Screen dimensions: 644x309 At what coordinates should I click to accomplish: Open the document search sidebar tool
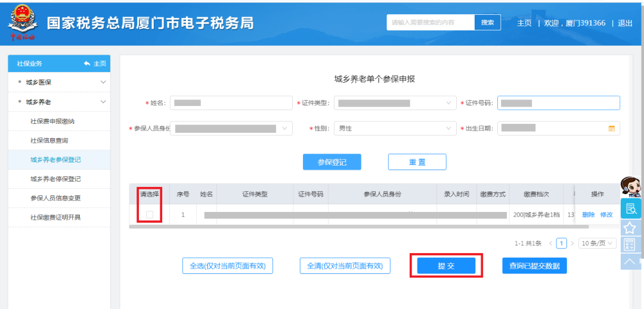pyautogui.click(x=630, y=208)
